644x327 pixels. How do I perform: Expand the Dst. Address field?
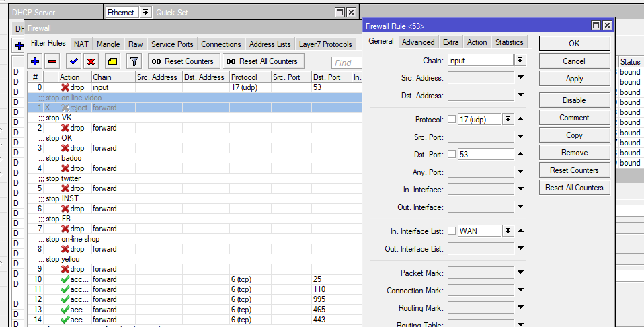[x=520, y=95]
